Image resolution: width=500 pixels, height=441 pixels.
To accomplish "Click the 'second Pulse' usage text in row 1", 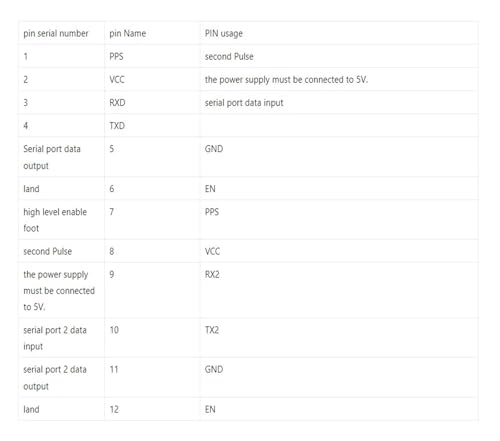I will click(229, 56).
